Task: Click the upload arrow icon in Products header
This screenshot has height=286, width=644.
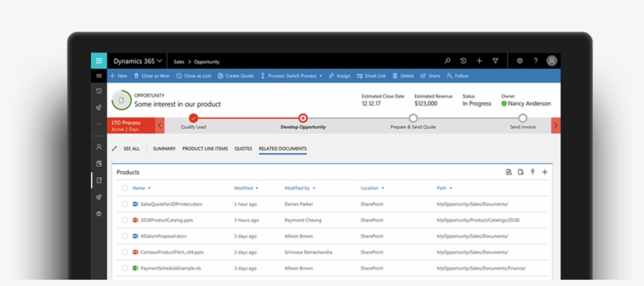Action: pos(532,172)
